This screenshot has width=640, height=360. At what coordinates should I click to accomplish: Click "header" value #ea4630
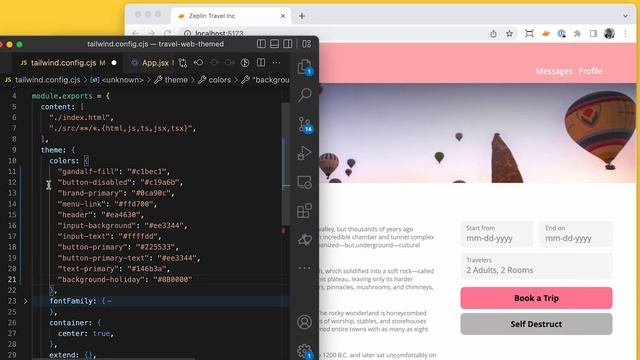tap(122, 215)
